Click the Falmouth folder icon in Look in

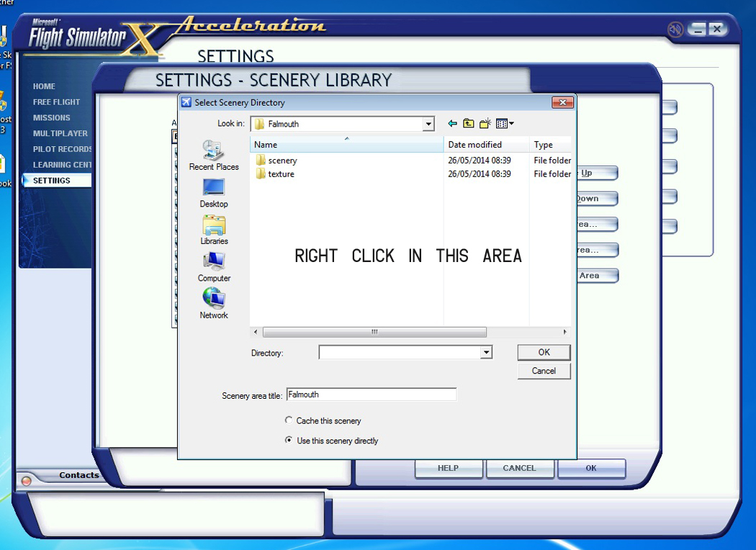pyautogui.click(x=259, y=124)
